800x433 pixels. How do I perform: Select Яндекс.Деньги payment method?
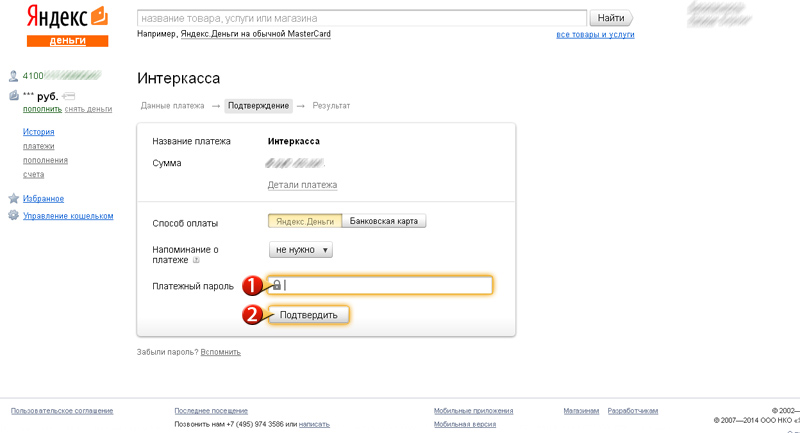click(x=305, y=221)
